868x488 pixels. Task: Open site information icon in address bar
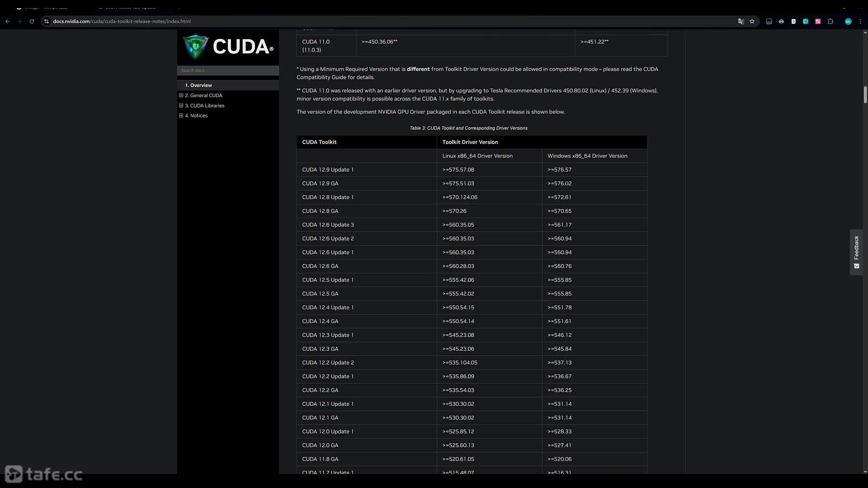[x=46, y=21]
